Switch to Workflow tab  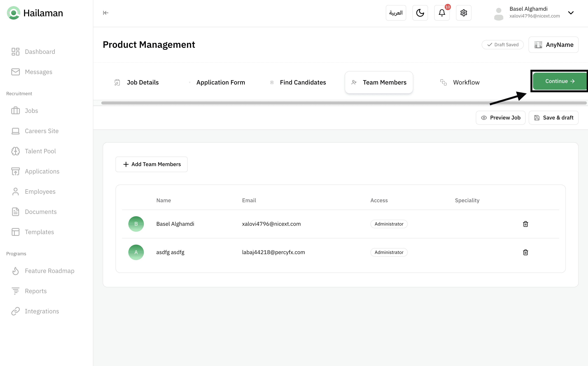click(466, 82)
